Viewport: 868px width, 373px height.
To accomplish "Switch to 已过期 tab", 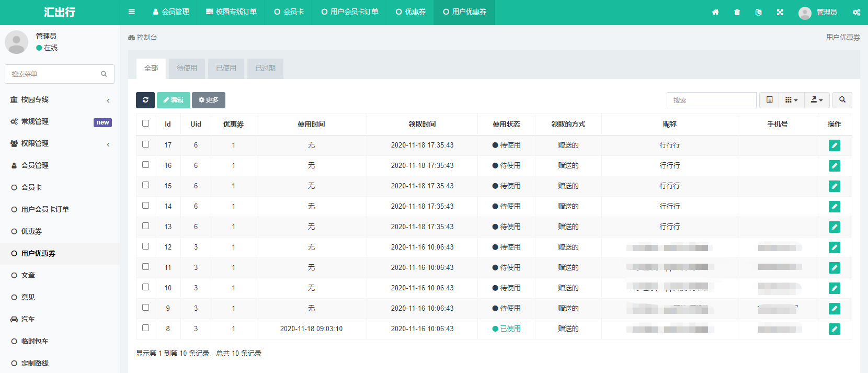I will [x=265, y=69].
